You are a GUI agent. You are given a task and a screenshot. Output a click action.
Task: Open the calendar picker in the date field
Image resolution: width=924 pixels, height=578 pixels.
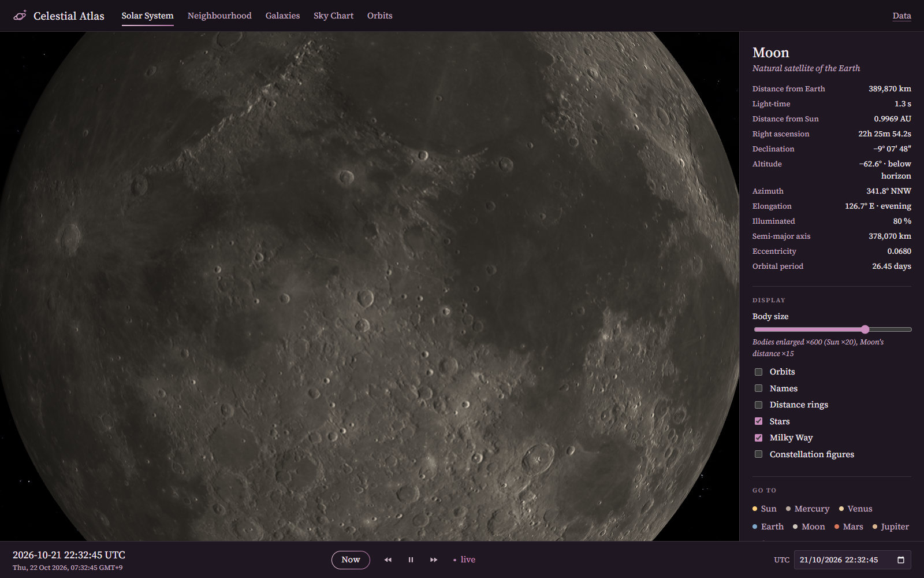pos(901,560)
